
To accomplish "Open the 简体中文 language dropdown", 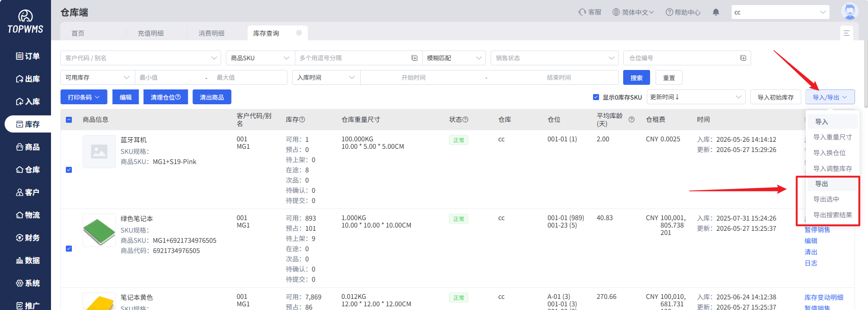I will (x=633, y=12).
